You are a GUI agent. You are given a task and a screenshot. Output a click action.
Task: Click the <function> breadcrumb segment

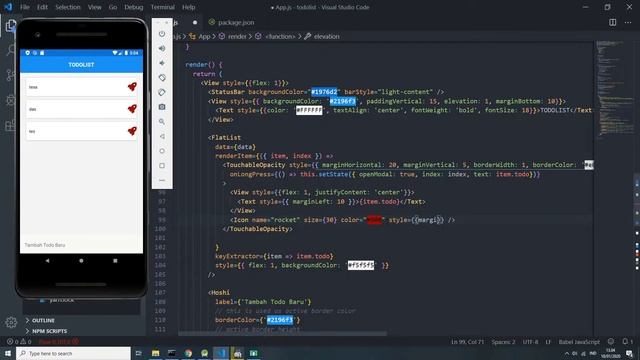pos(276,36)
